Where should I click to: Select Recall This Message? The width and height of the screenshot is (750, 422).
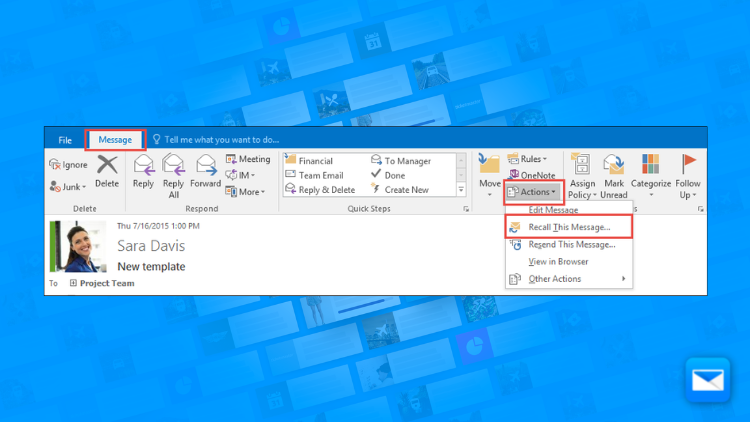pos(569,227)
